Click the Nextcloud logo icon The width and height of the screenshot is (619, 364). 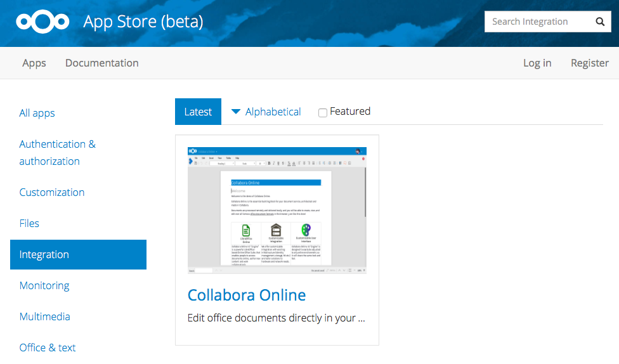pos(42,22)
